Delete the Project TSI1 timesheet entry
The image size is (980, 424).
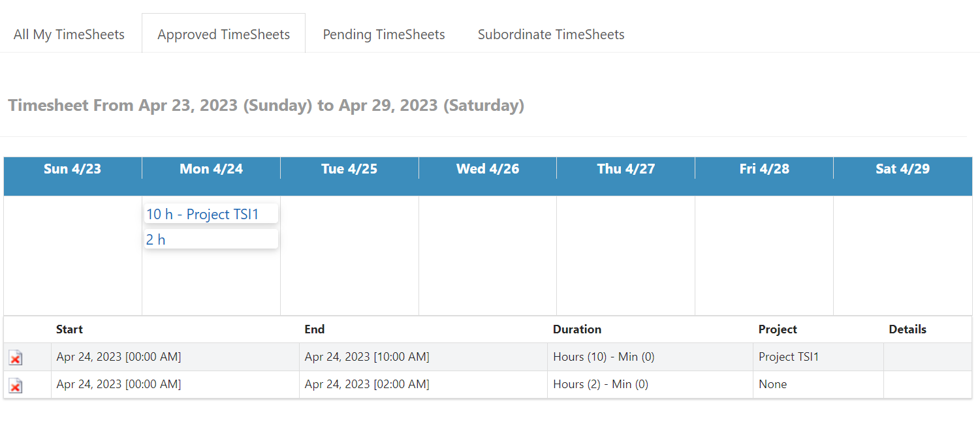pos(14,357)
